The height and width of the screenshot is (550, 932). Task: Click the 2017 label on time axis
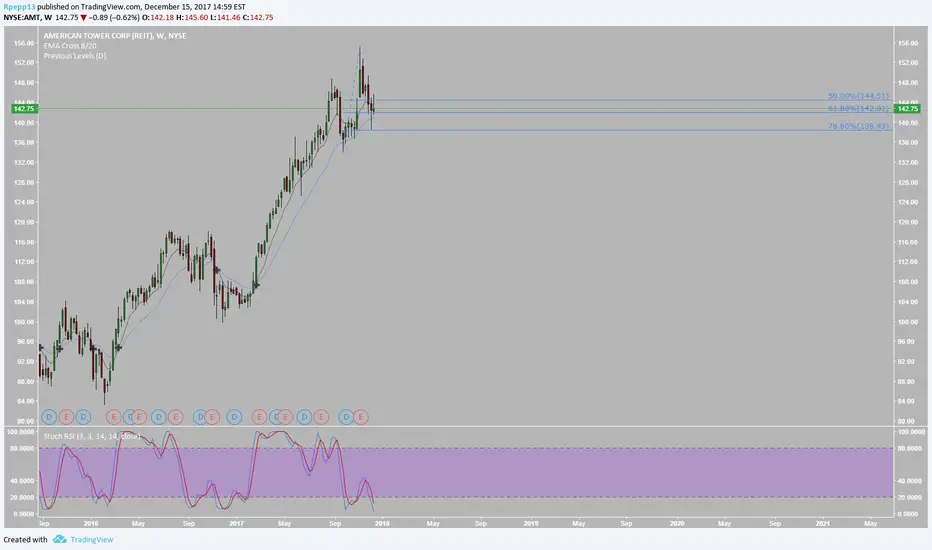point(237,524)
